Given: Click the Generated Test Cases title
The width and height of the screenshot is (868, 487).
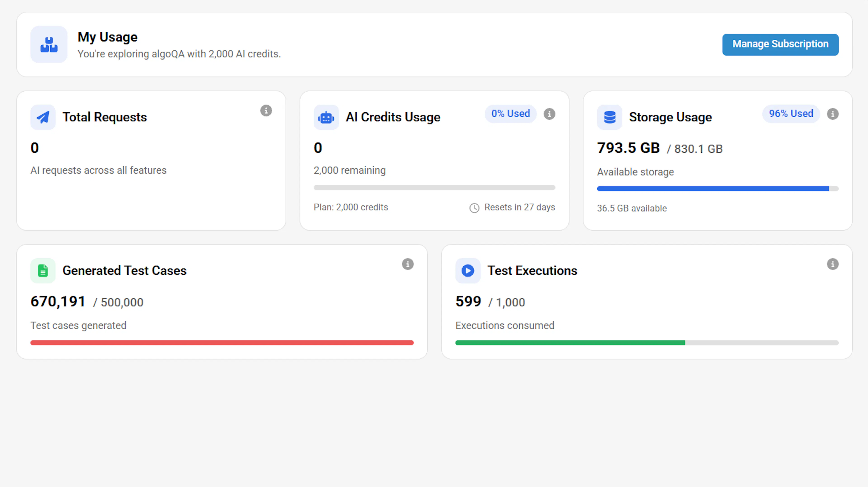Looking at the screenshot, I should (124, 271).
